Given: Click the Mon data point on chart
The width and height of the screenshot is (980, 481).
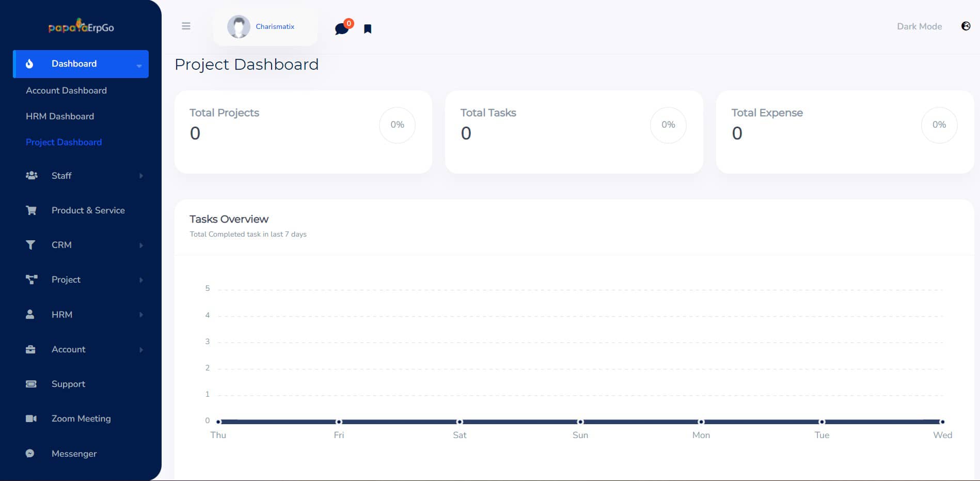Looking at the screenshot, I should [701, 422].
